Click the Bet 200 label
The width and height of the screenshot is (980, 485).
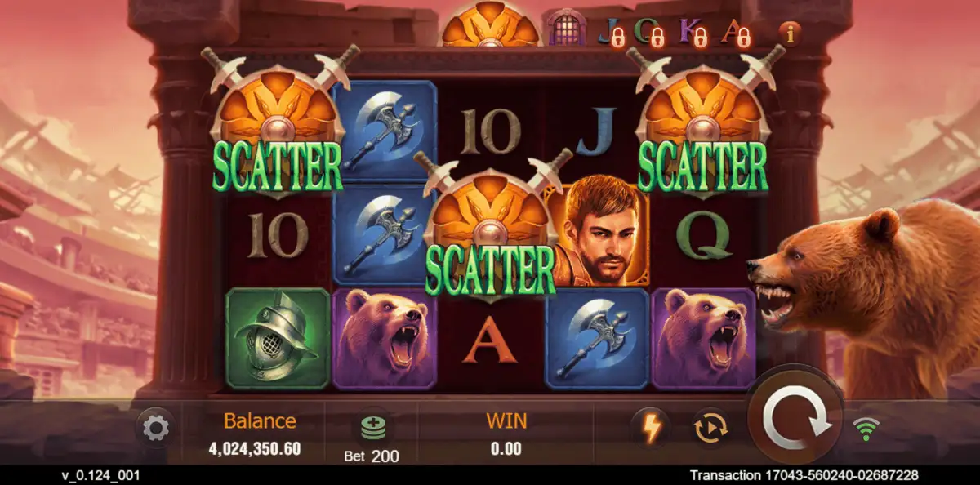372,456
